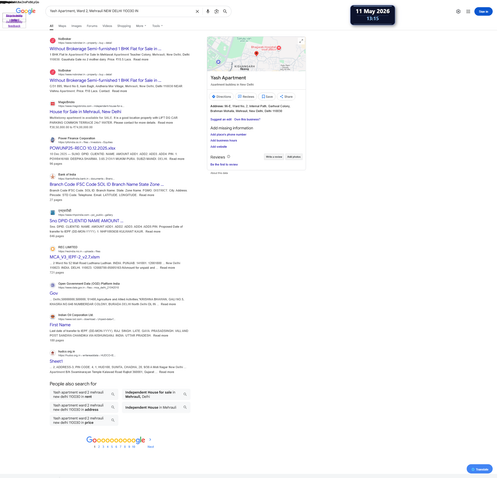Click the info icon next to Reviews
500x478 pixels.
click(230, 157)
